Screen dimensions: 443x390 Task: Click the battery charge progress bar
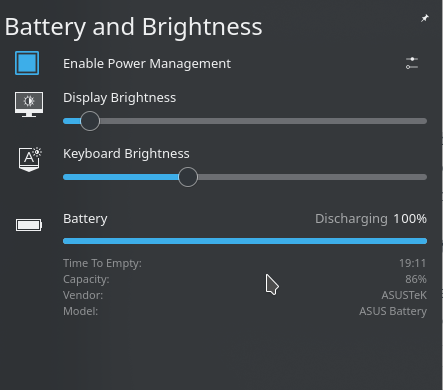tap(245, 241)
